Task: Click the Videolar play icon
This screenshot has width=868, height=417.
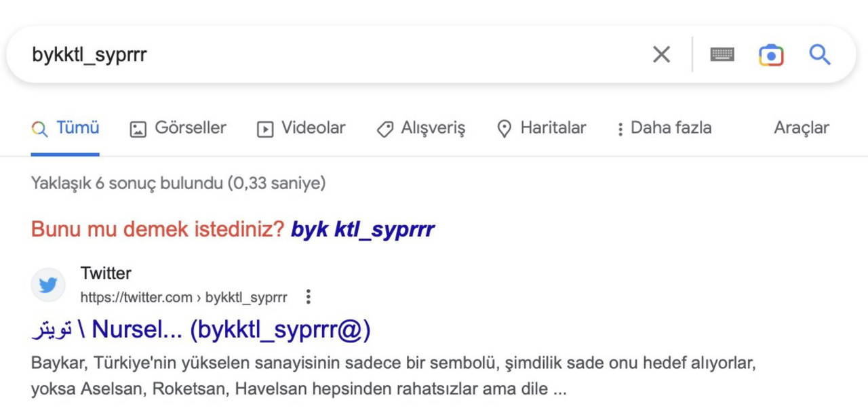Action: coord(264,129)
